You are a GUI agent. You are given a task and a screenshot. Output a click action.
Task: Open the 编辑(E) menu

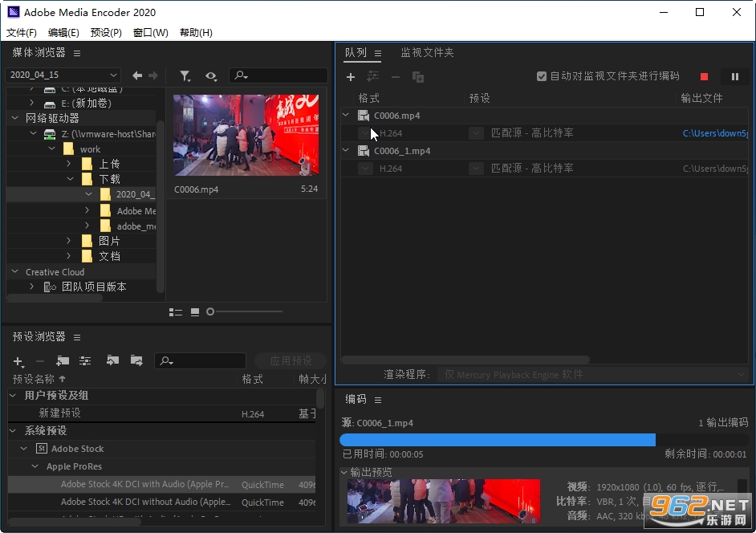coord(63,33)
